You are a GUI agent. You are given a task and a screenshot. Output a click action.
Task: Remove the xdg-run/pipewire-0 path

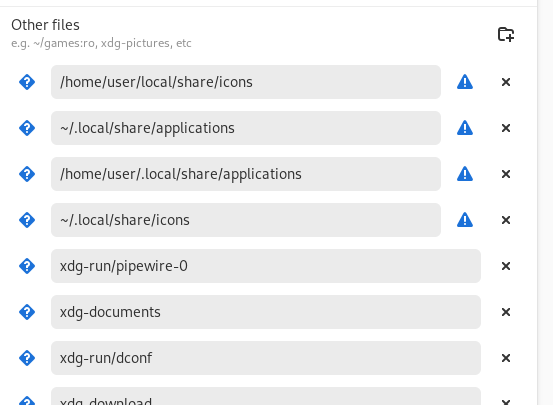[x=506, y=266]
